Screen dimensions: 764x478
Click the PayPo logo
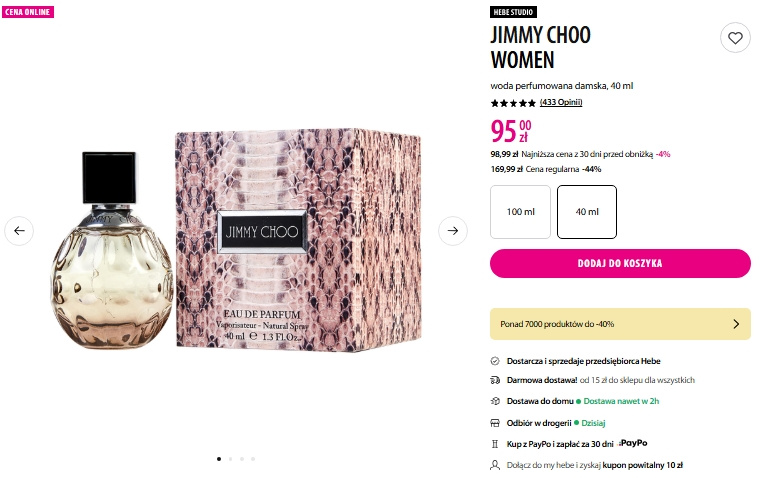click(633, 443)
